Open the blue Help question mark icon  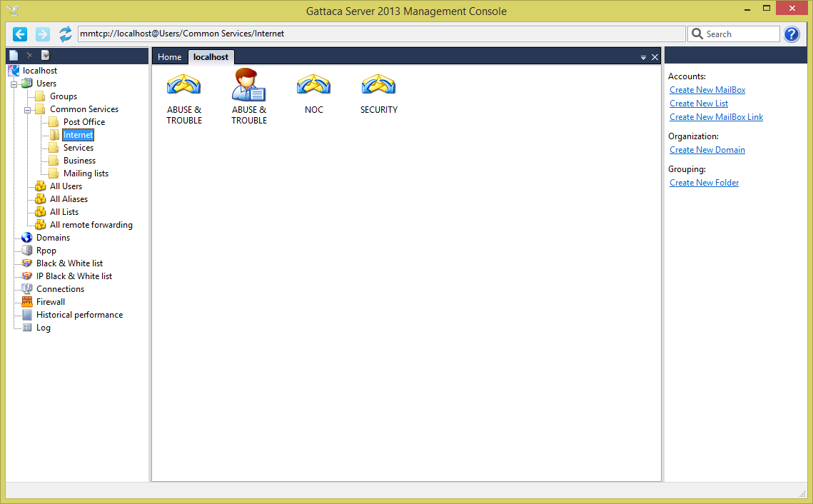[x=792, y=34]
